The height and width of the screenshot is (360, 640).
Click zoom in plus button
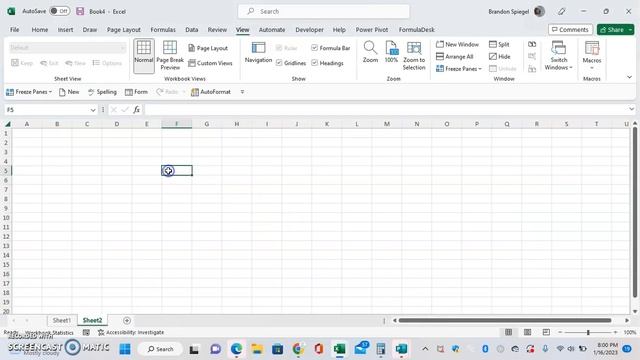(616, 332)
